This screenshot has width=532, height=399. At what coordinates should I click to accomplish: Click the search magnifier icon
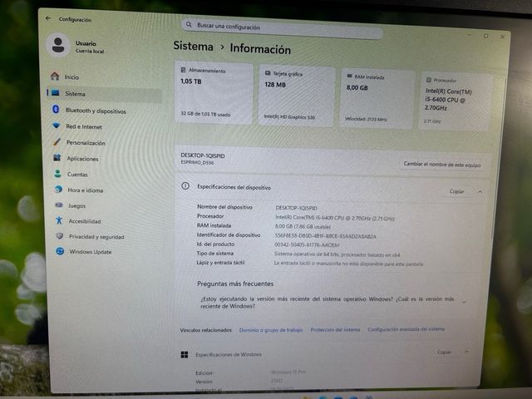[x=189, y=25]
